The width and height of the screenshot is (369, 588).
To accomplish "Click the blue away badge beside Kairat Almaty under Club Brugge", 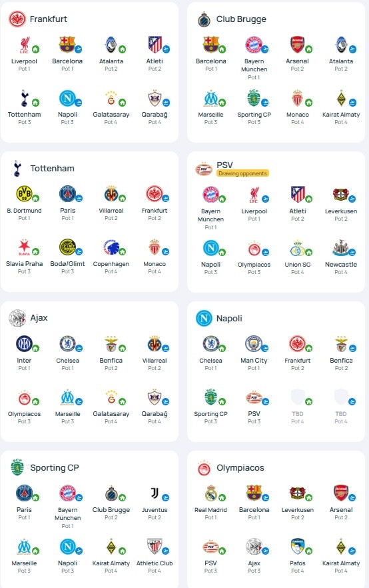I will coord(352,103).
